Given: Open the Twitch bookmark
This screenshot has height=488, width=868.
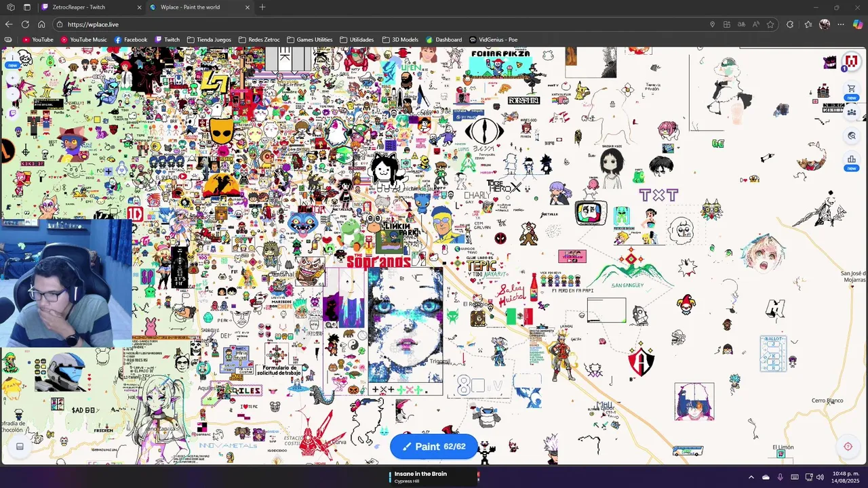Looking at the screenshot, I should click(167, 39).
